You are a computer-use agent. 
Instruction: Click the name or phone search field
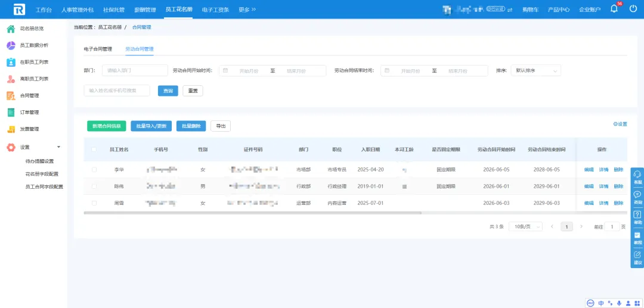[x=117, y=91]
